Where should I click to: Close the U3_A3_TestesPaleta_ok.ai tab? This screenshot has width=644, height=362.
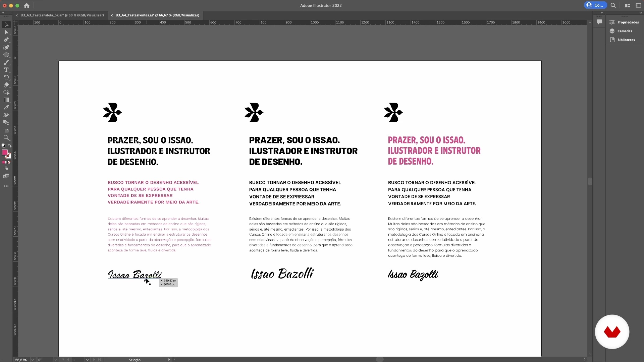coord(16,15)
